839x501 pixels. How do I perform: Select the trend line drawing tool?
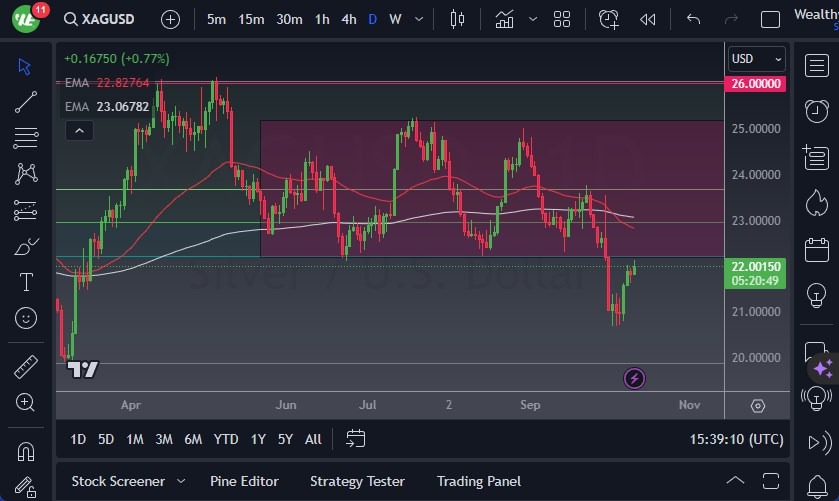pos(26,101)
